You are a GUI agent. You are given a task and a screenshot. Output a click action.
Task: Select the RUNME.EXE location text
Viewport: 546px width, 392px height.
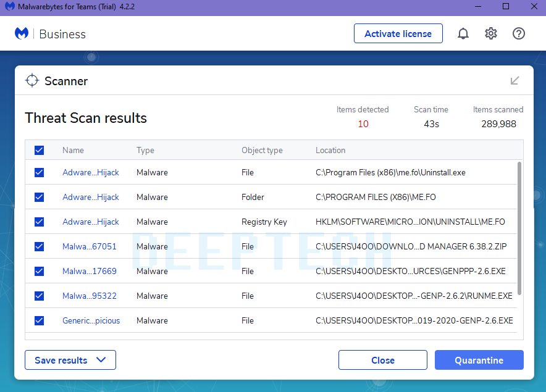coord(414,296)
